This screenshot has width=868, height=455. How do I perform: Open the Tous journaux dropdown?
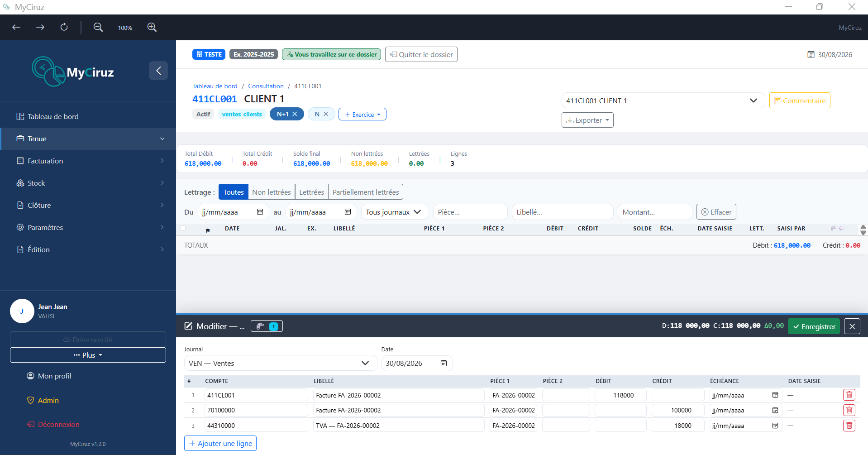[x=393, y=212]
